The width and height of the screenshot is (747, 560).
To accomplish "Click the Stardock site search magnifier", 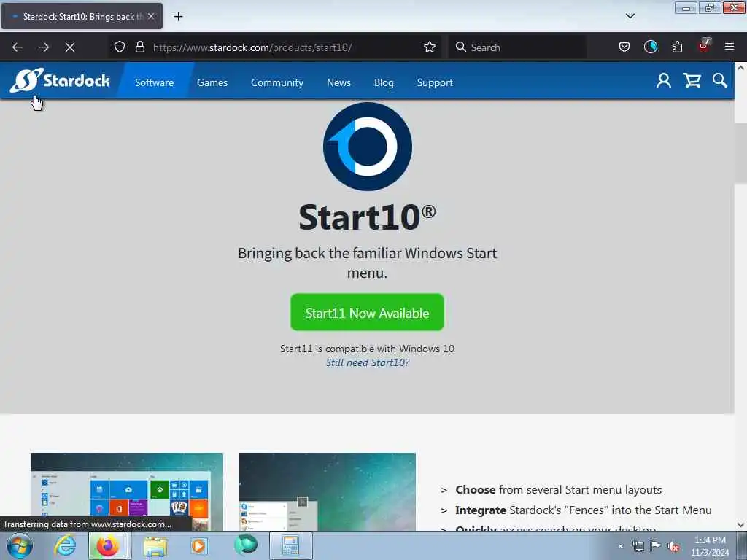I will click(720, 80).
